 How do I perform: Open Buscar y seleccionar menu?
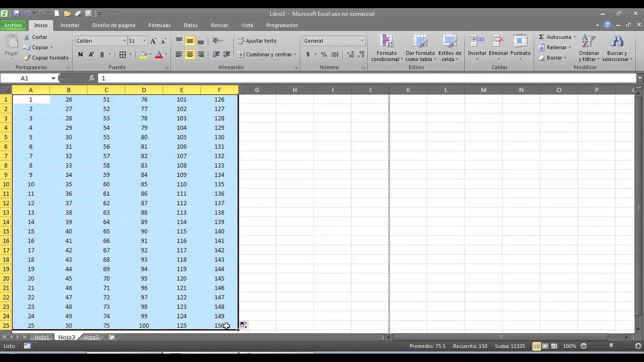[616, 48]
